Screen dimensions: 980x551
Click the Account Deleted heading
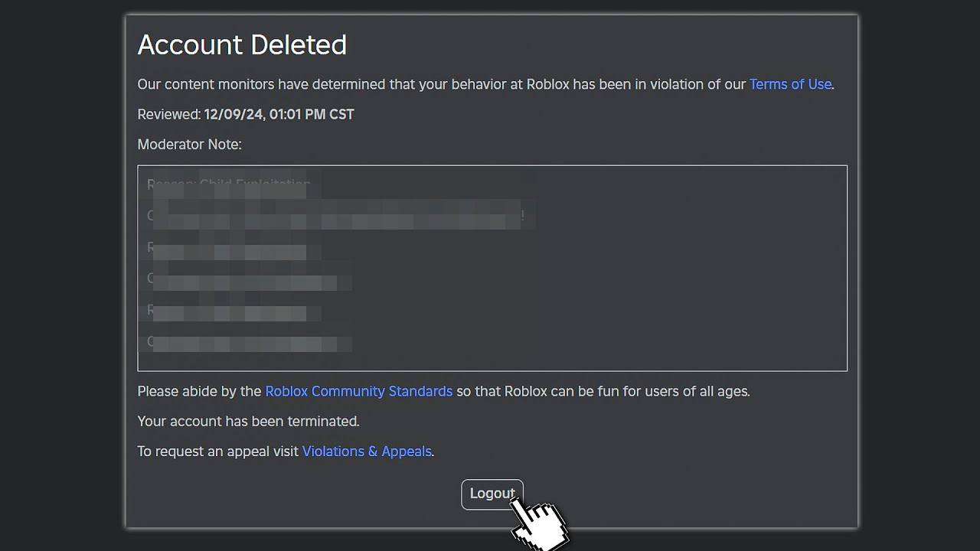point(242,45)
